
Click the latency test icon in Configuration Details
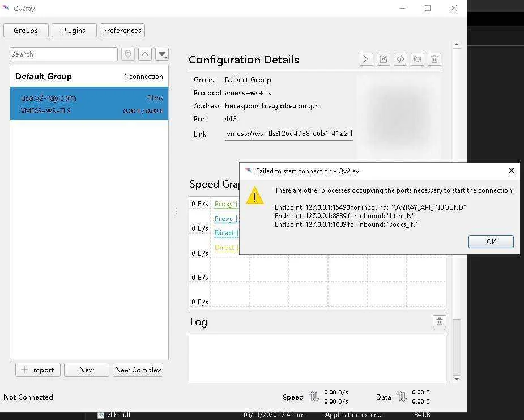pos(418,60)
